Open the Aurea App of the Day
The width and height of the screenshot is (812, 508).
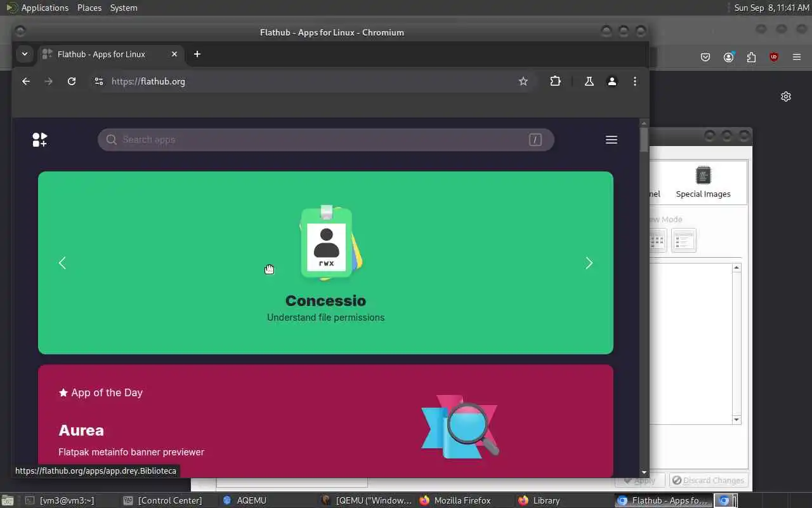pos(325,422)
